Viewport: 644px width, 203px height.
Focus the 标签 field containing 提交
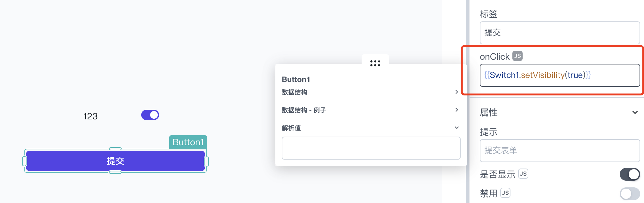[560, 33]
